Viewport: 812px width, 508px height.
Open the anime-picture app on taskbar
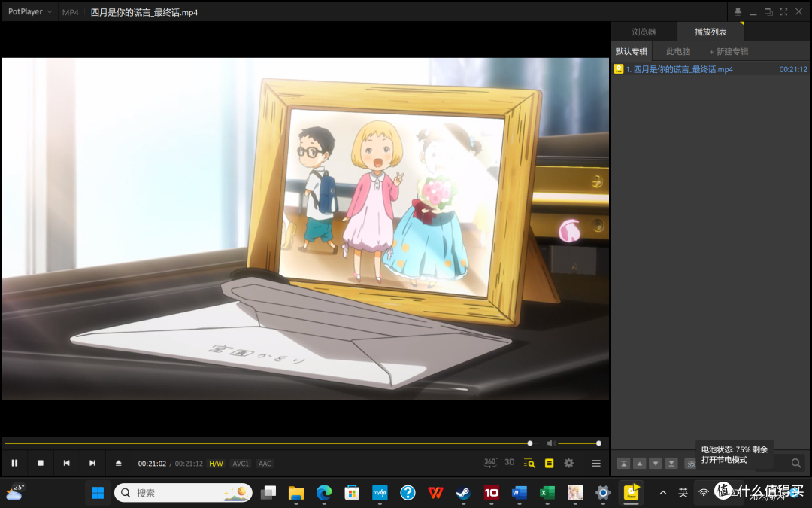click(x=575, y=492)
